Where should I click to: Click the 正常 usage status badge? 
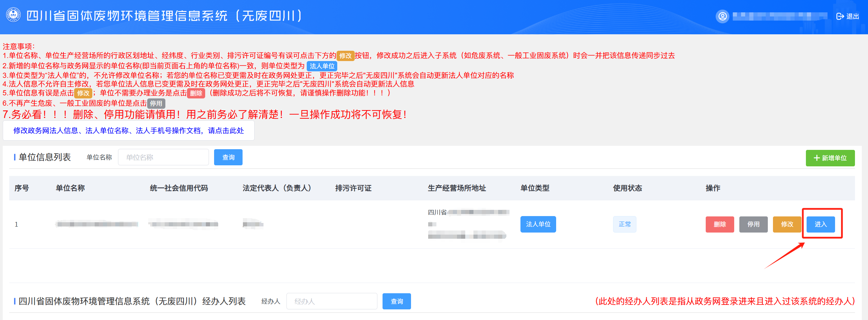point(625,224)
